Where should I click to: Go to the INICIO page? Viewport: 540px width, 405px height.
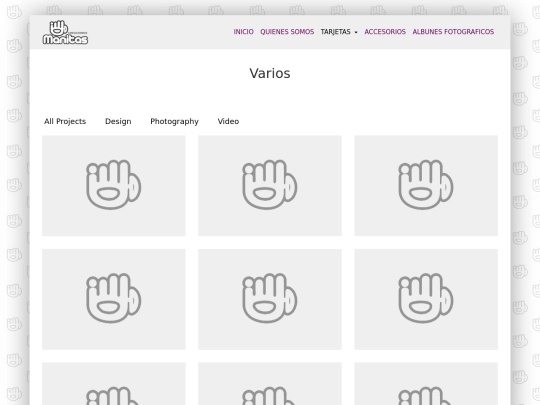coord(243,32)
